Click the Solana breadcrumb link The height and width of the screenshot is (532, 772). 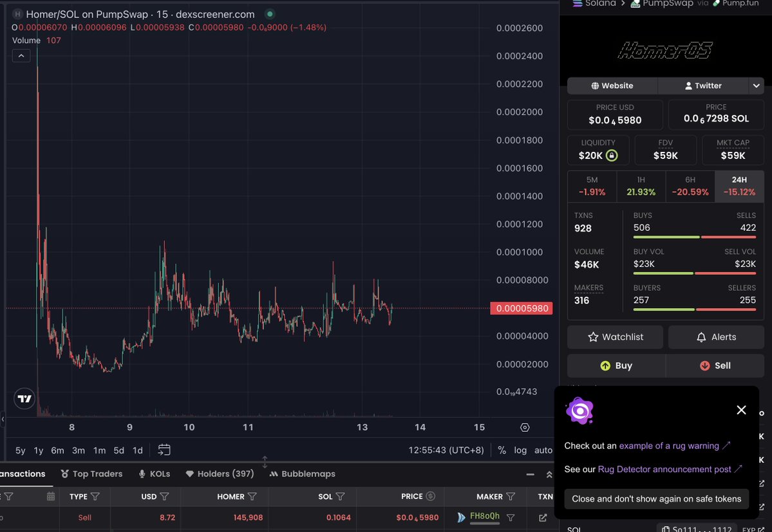(594, 3)
